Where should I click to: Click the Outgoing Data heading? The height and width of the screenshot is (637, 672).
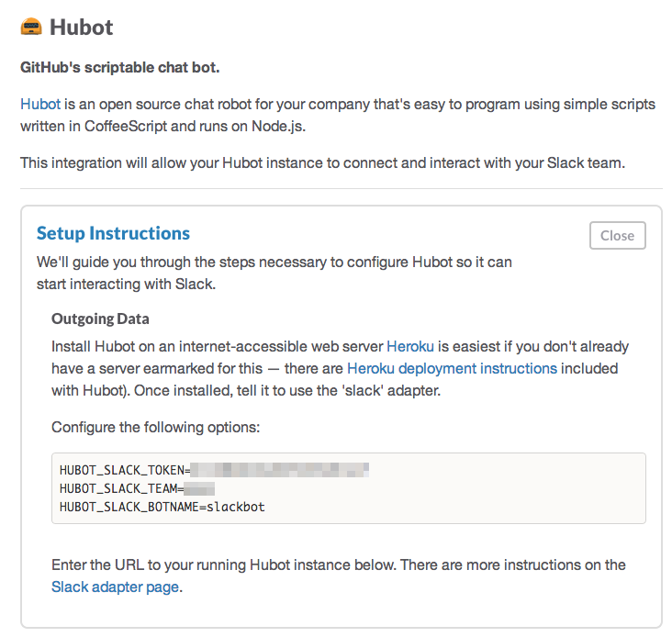click(x=100, y=318)
